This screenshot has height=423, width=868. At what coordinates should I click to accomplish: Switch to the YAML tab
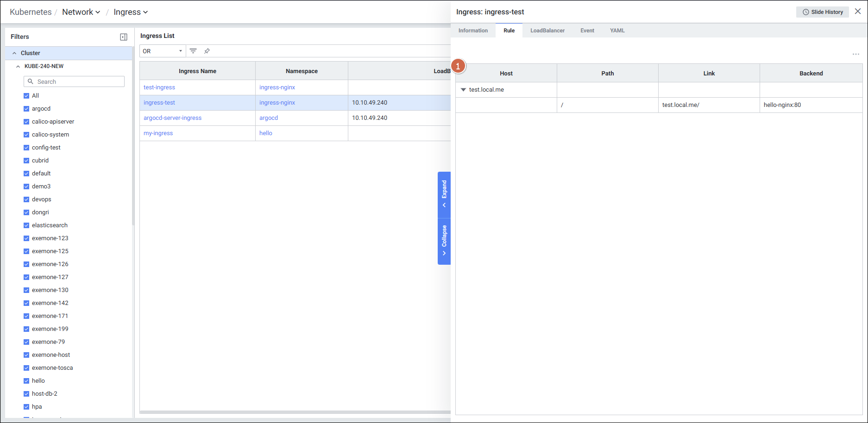617,31
